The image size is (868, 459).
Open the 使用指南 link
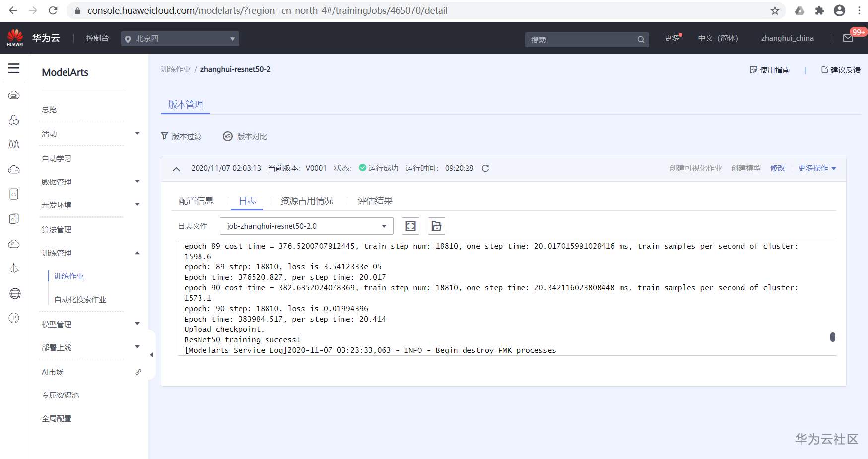770,70
